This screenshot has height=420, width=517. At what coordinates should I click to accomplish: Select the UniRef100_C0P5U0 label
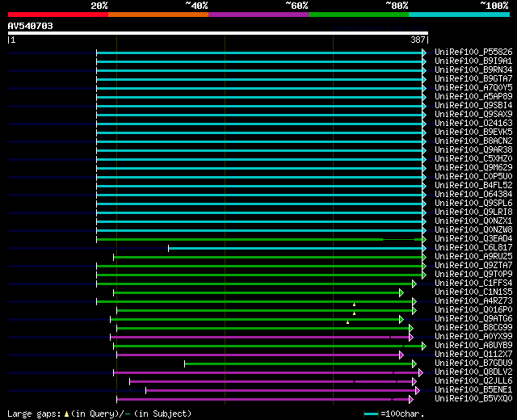[473, 177]
